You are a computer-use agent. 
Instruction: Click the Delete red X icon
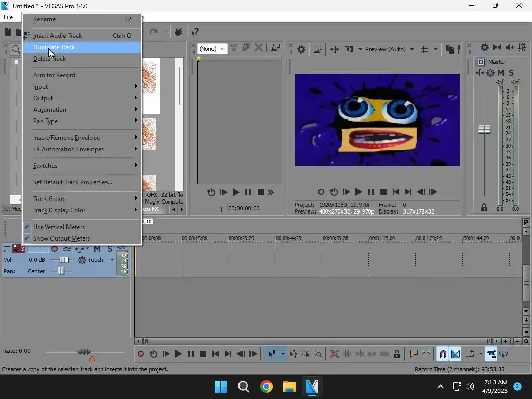pyautogui.click(x=334, y=354)
